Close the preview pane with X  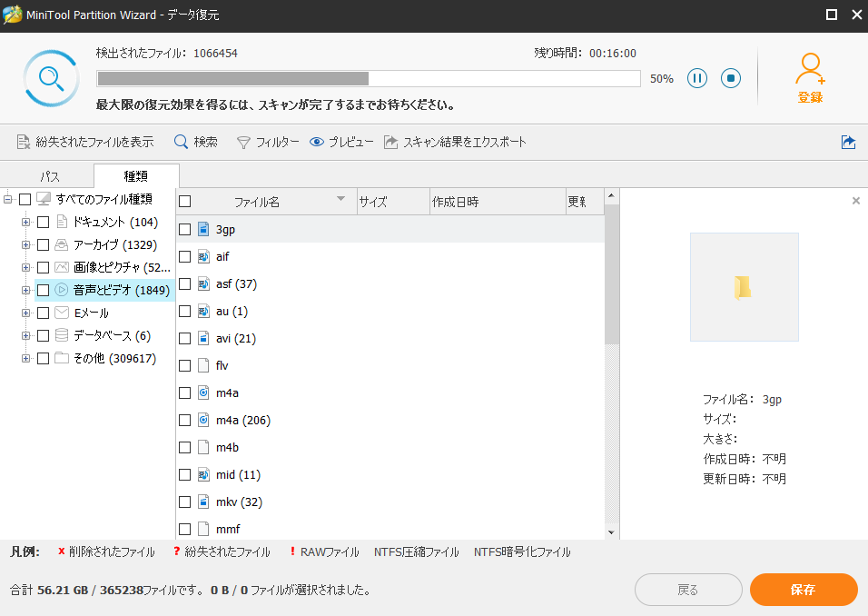click(856, 201)
